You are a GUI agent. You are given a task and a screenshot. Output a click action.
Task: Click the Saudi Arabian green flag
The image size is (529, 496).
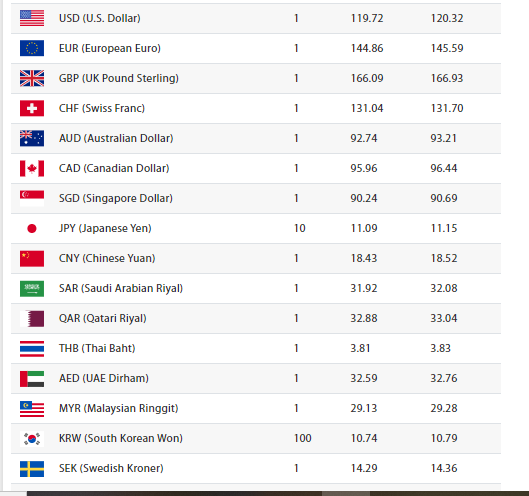coord(32,288)
